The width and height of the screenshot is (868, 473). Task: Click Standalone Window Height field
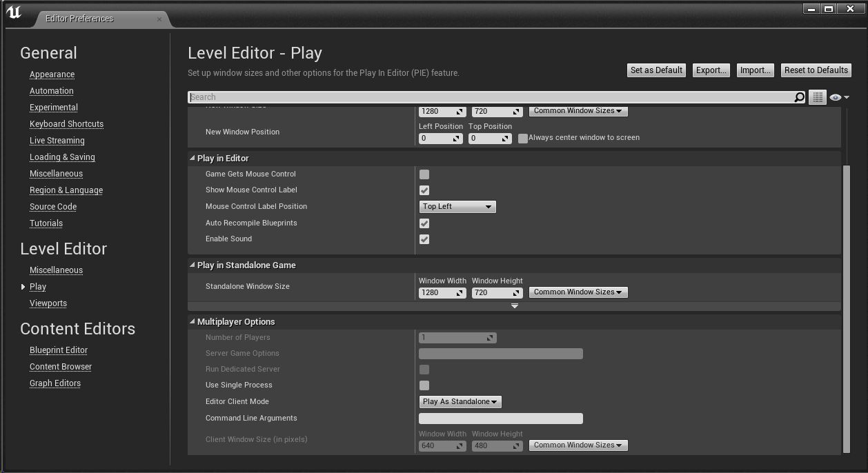(497, 293)
